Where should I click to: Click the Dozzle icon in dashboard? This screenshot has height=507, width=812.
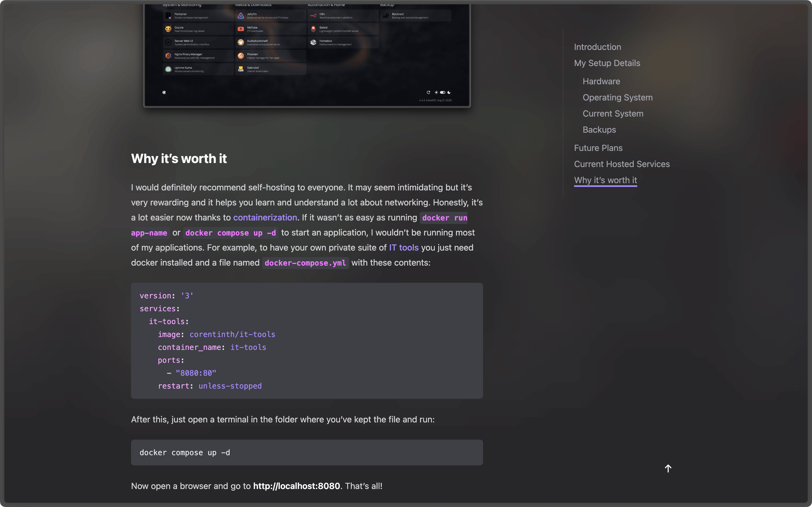click(168, 29)
